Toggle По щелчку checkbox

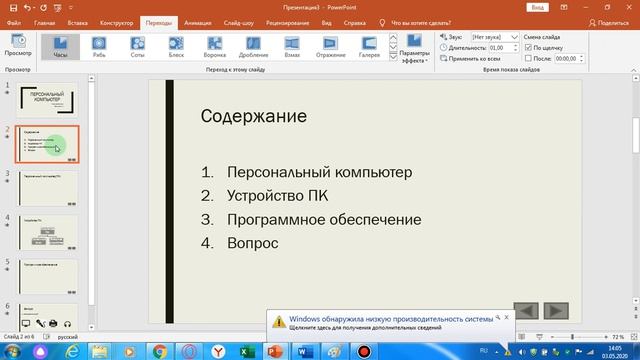point(528,48)
